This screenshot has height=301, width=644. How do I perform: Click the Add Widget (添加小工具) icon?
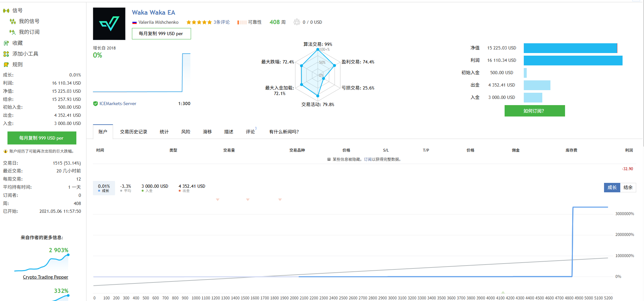tap(6, 54)
